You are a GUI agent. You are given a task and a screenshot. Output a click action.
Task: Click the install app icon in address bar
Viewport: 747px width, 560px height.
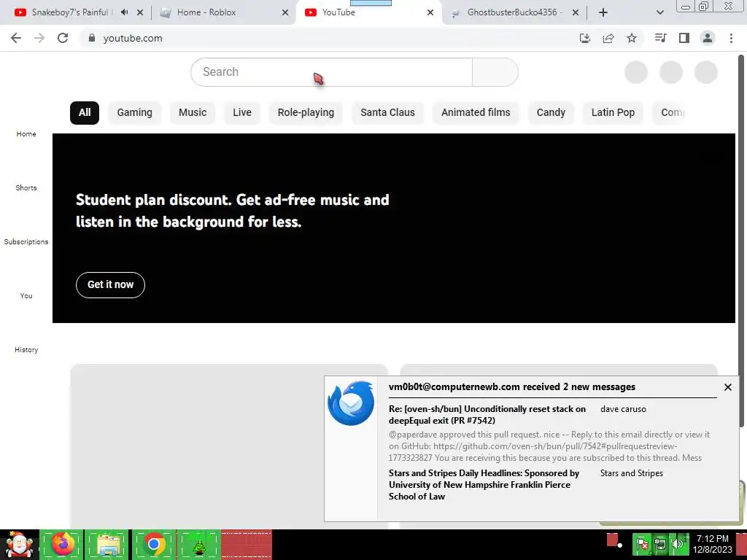584,38
